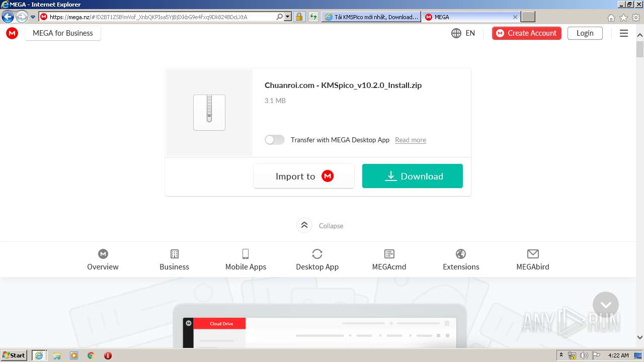Switch to the Tải KMSPico tab
Screen dimensions: 644x362
coord(371,17)
